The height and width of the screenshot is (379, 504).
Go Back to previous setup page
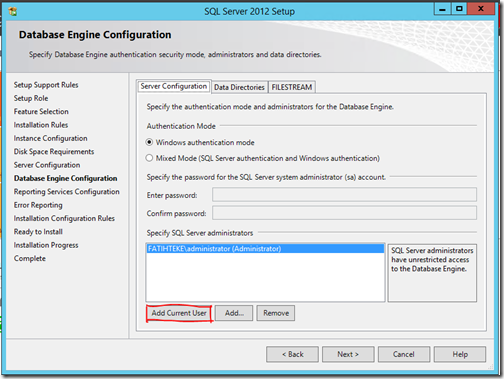point(292,354)
